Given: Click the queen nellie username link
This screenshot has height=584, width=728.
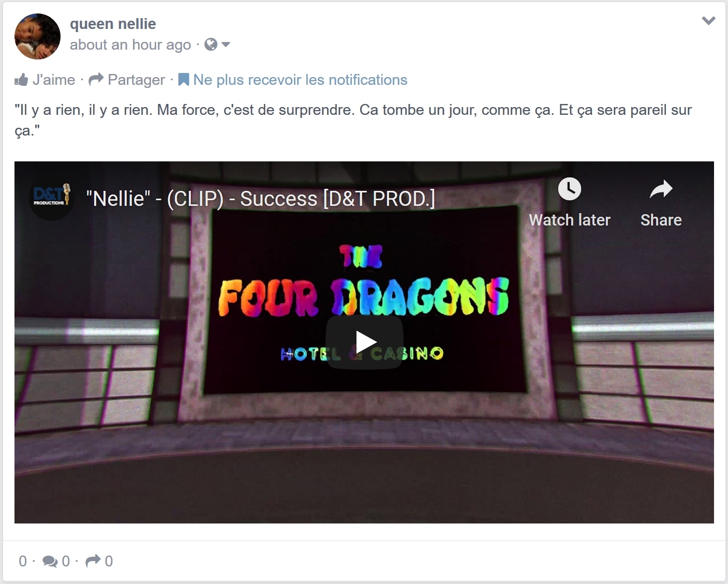Looking at the screenshot, I should pyautogui.click(x=113, y=24).
